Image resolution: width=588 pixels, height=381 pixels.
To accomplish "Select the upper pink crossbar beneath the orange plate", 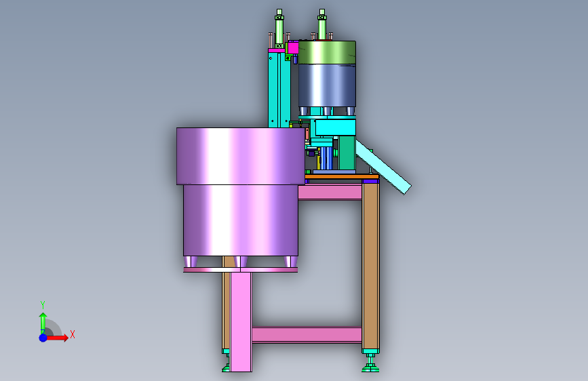I will point(330,192).
